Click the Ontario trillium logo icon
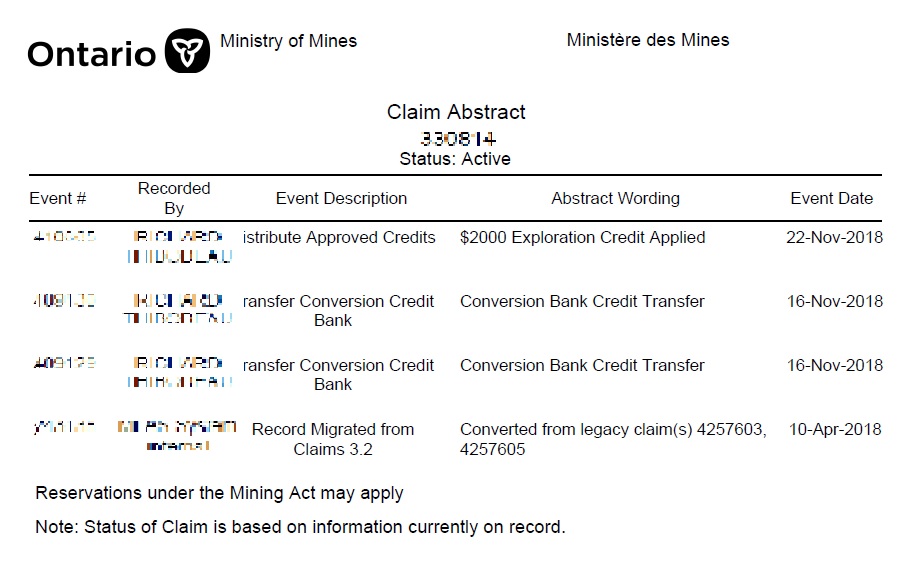This screenshot has height=566, width=906. (x=187, y=50)
